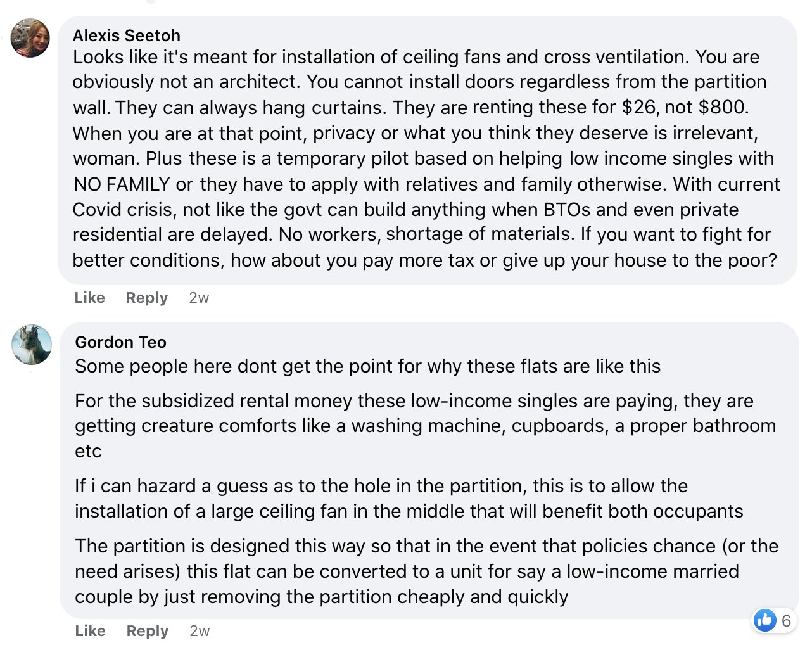Click the line starting 'Covid crisis, not like the govt'
812x650 pixels.
pyautogui.click(x=405, y=210)
